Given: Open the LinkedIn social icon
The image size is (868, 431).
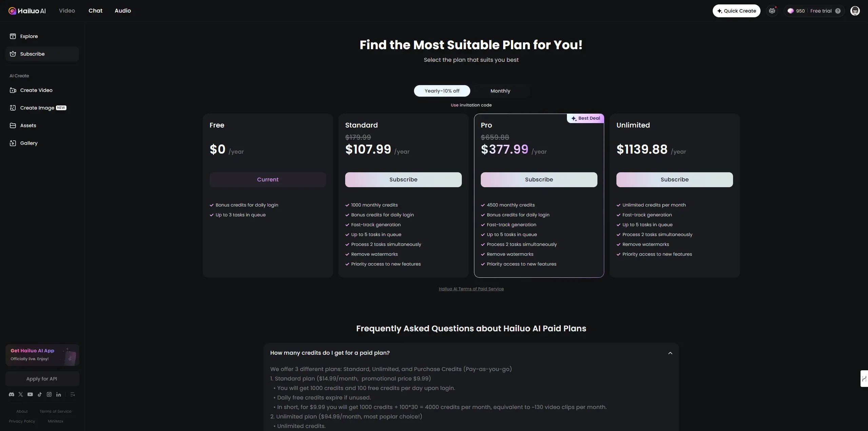Looking at the screenshot, I should (x=59, y=394).
